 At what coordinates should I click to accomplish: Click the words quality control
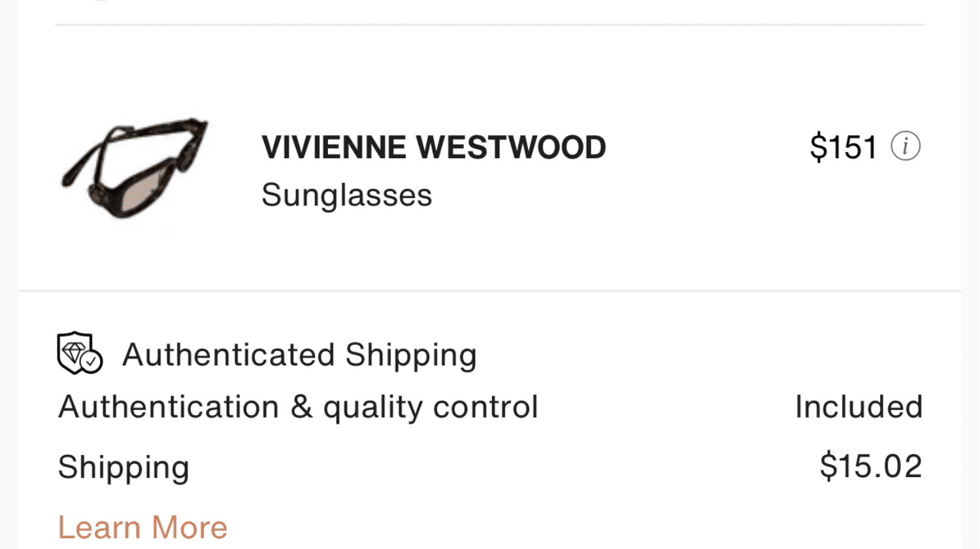pos(430,407)
